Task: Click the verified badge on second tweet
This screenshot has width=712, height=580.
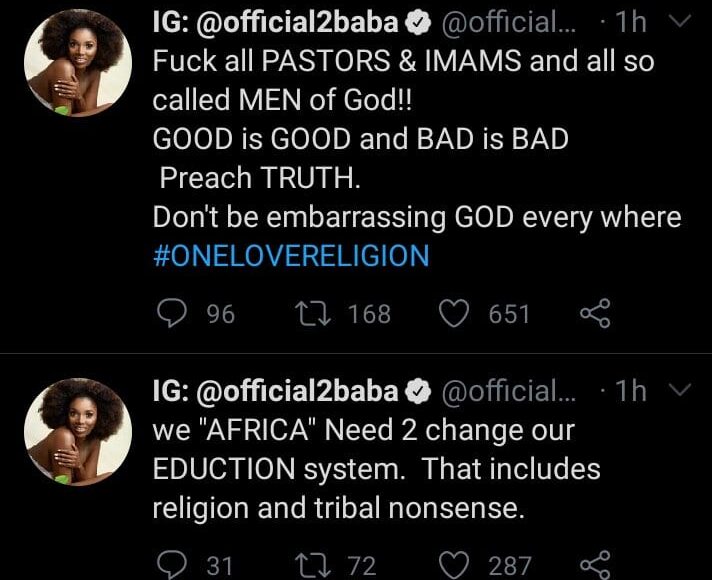Action: point(422,391)
